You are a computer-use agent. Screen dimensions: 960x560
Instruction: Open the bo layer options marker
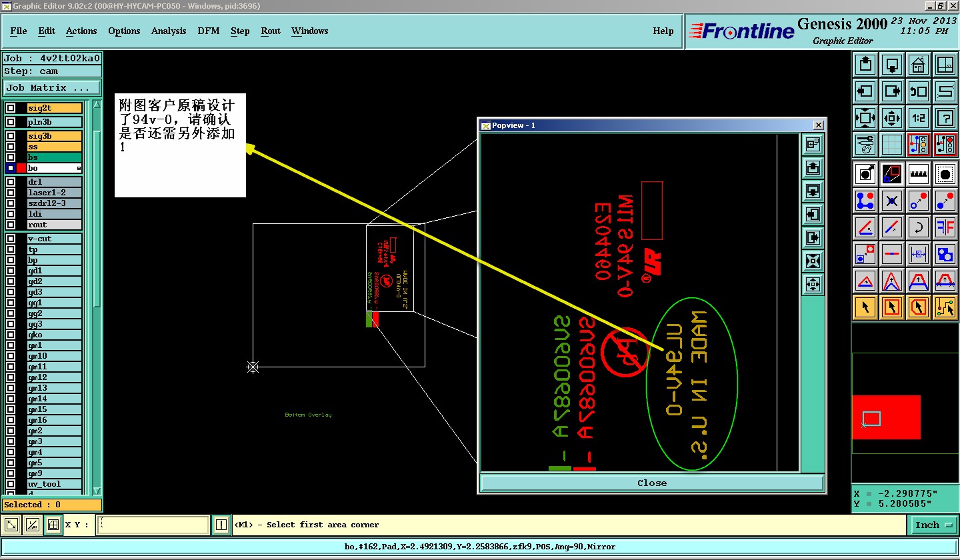point(79,169)
